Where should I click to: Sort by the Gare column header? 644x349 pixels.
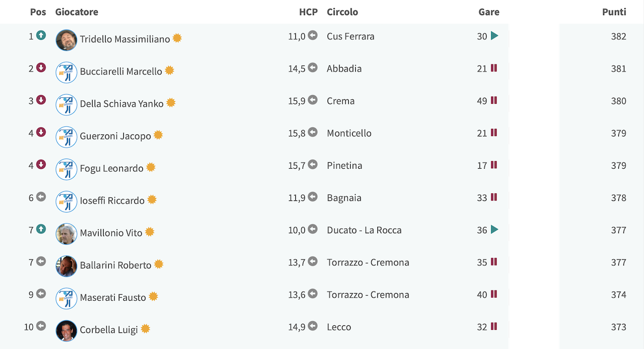click(489, 12)
